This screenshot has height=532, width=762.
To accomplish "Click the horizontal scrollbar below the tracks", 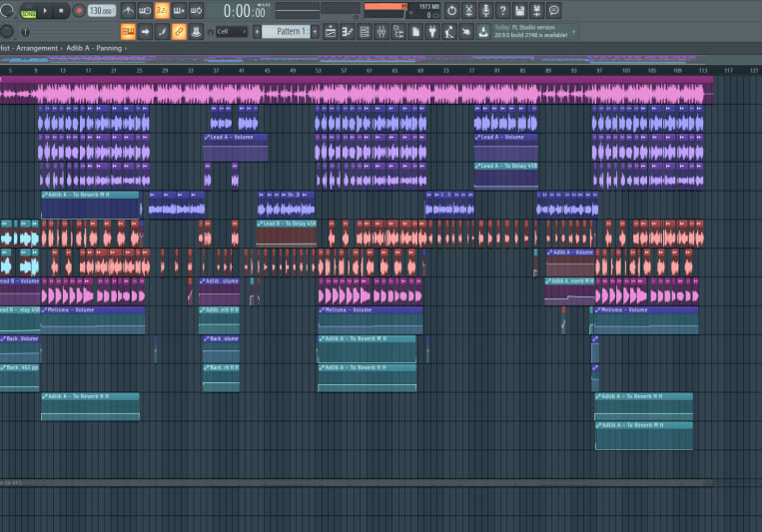I will (x=357, y=483).
